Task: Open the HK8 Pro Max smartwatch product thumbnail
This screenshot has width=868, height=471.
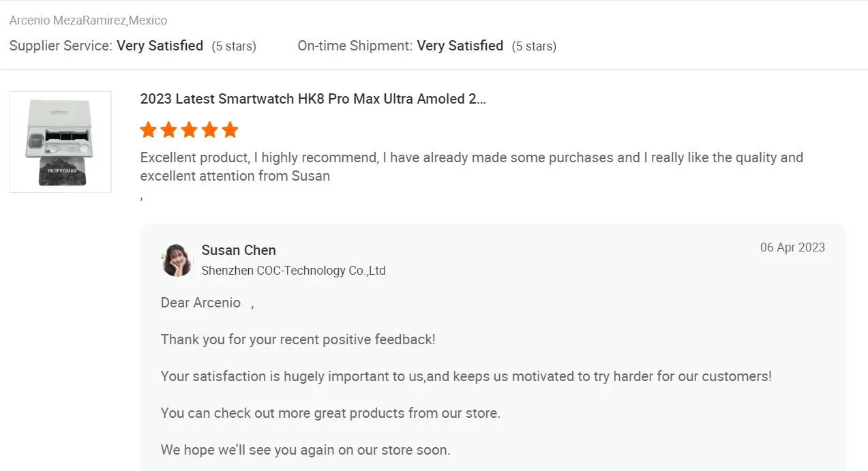Action: (61, 142)
